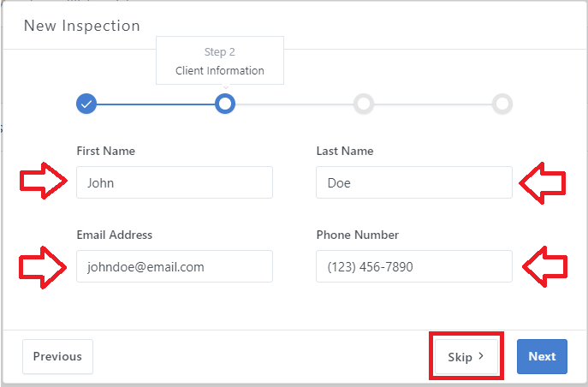Focus the Last Name field containing Doe
Screen dimensions: 588x387
[413, 182]
